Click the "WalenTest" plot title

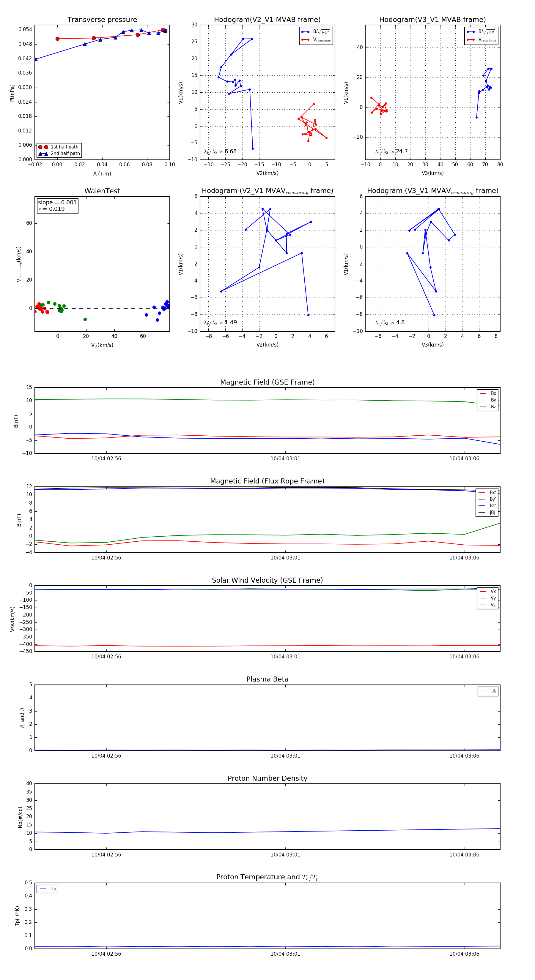pos(102,191)
